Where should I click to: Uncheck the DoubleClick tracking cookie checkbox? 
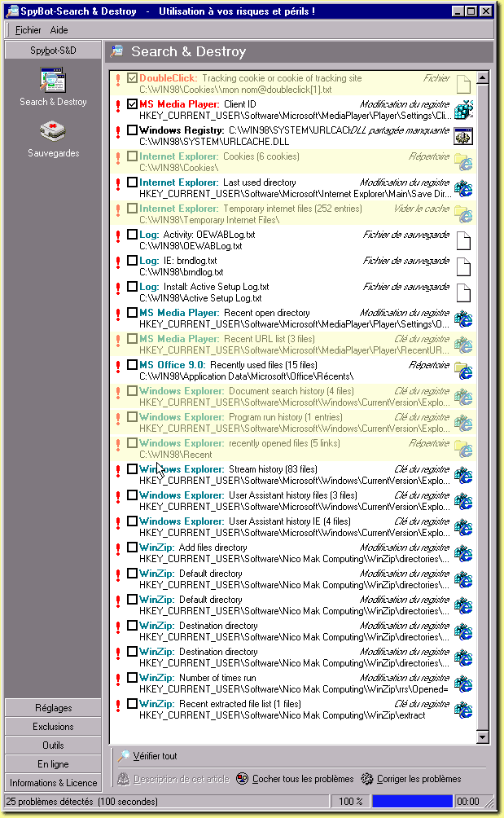[x=132, y=77]
